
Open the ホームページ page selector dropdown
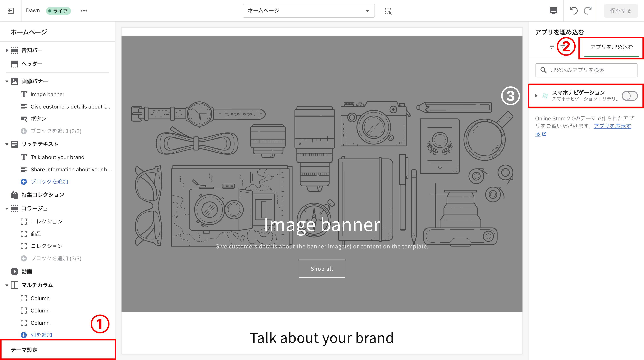pos(308,11)
